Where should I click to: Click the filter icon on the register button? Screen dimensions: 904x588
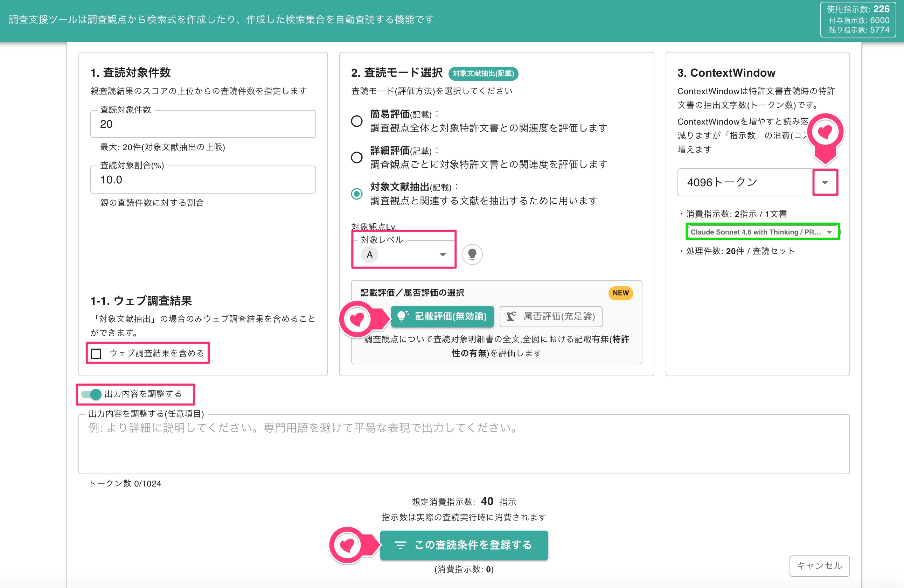[x=400, y=545]
